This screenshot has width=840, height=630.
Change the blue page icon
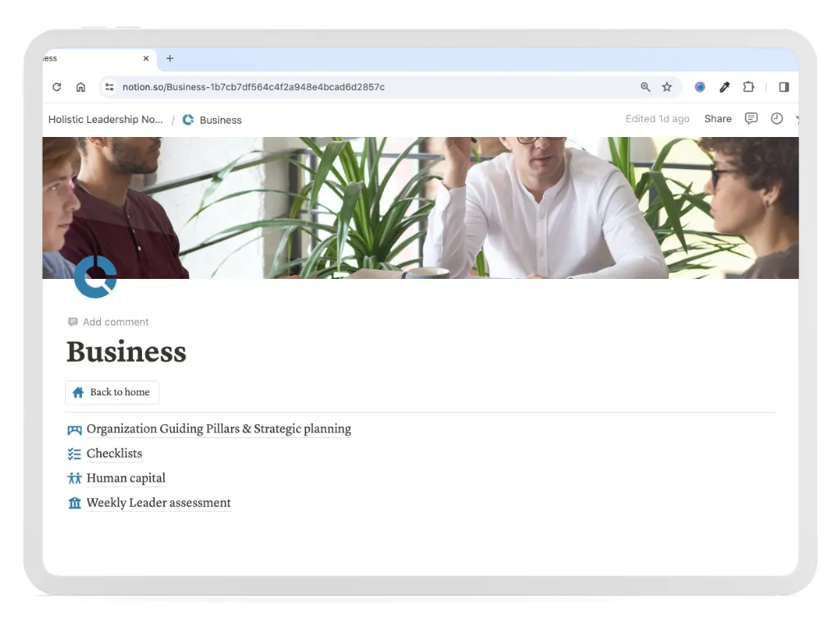(95, 276)
